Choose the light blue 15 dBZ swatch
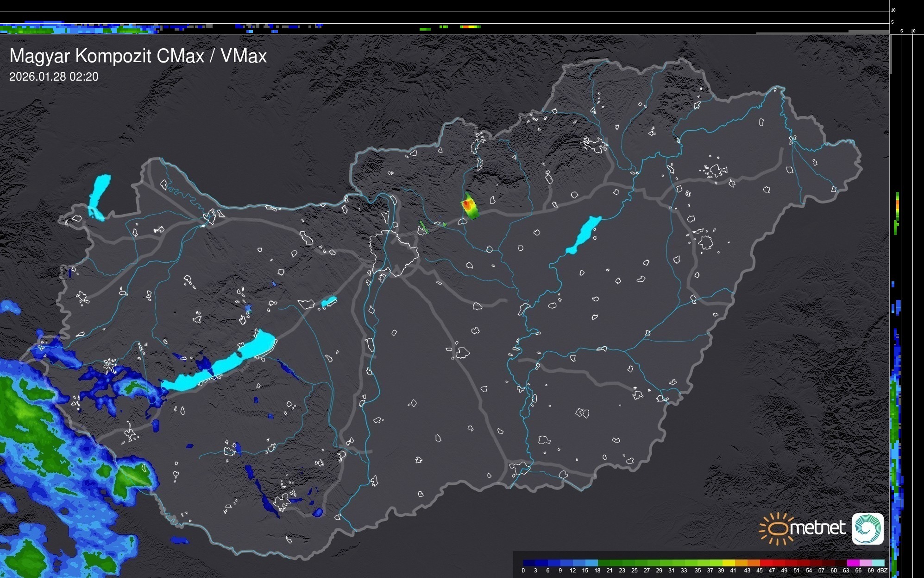The image size is (924, 578). 591,563
